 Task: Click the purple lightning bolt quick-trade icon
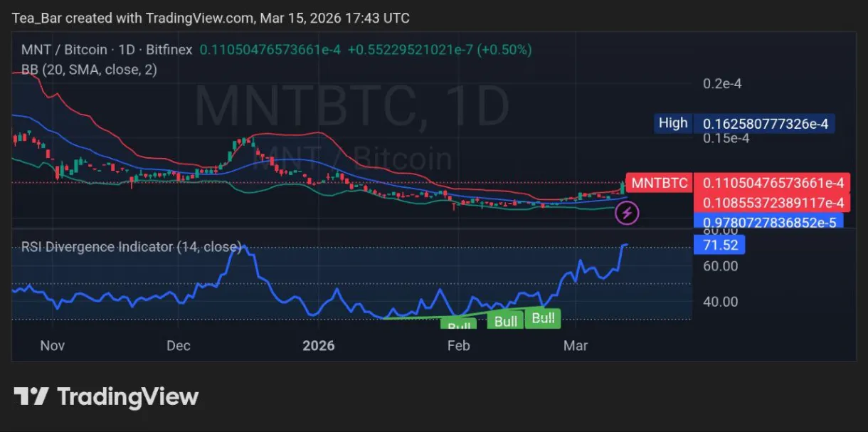(626, 212)
